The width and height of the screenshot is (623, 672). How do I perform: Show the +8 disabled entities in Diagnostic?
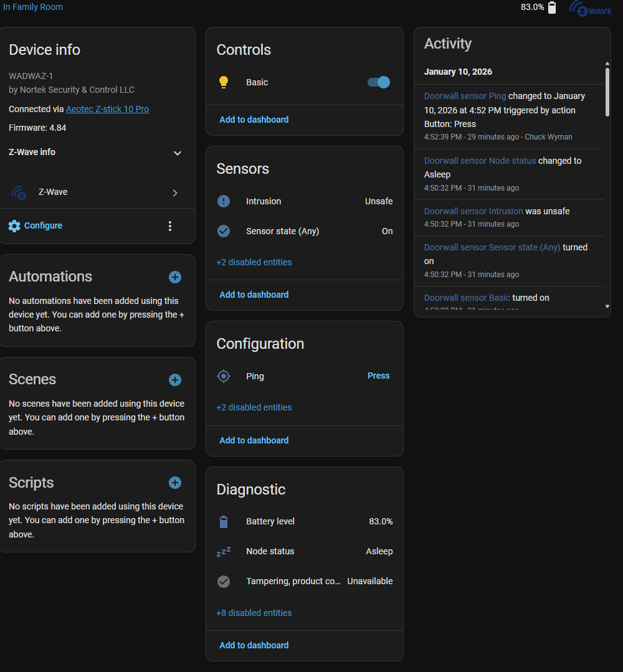254,613
